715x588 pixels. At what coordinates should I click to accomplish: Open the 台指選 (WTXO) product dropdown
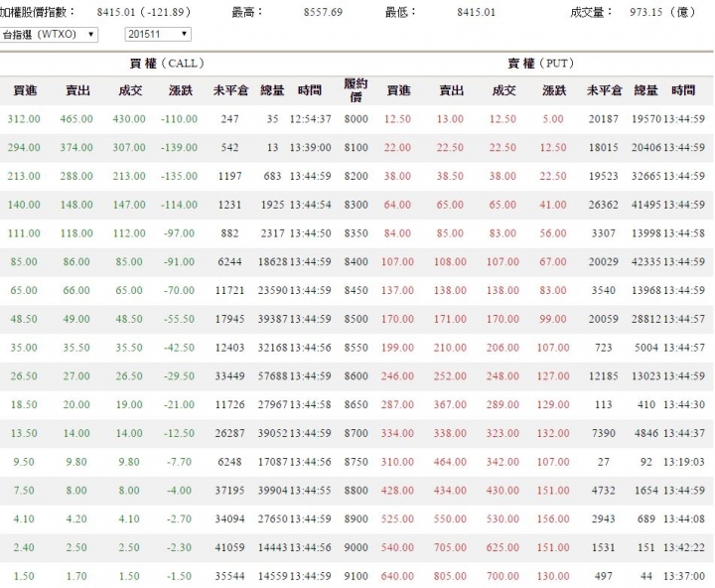(x=49, y=34)
